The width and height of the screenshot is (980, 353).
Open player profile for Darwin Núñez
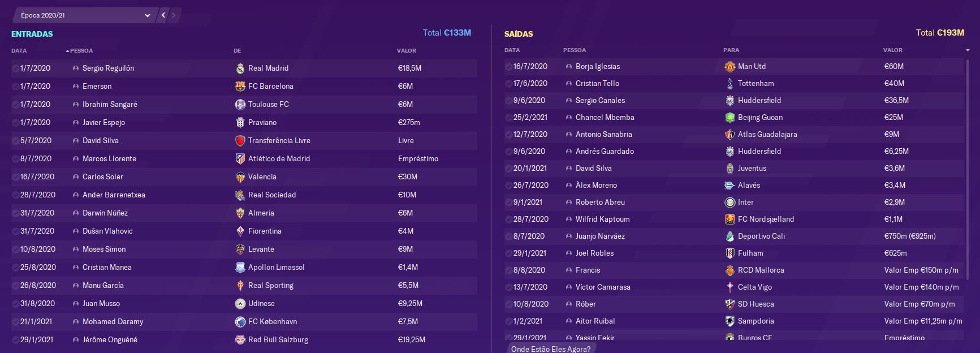click(x=105, y=213)
